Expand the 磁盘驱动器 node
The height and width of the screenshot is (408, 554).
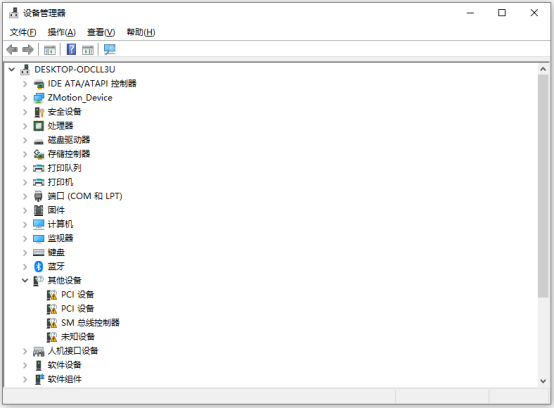pyautogui.click(x=25, y=140)
